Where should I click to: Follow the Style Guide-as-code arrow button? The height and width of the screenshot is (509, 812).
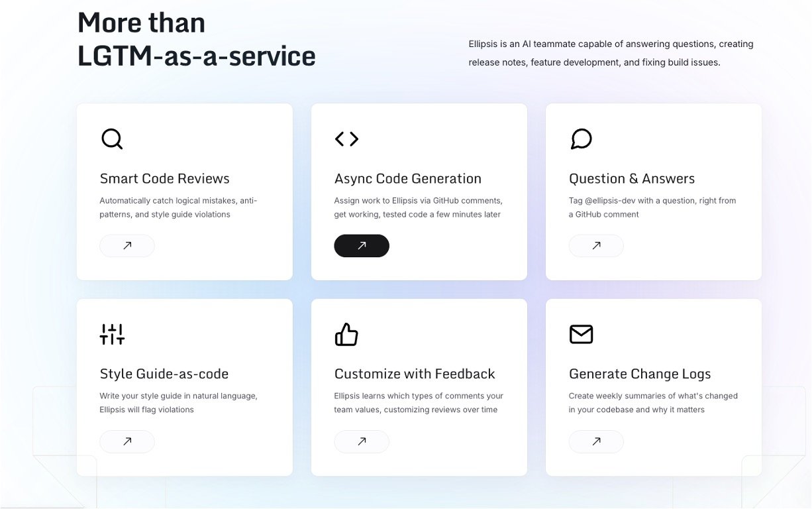point(127,441)
